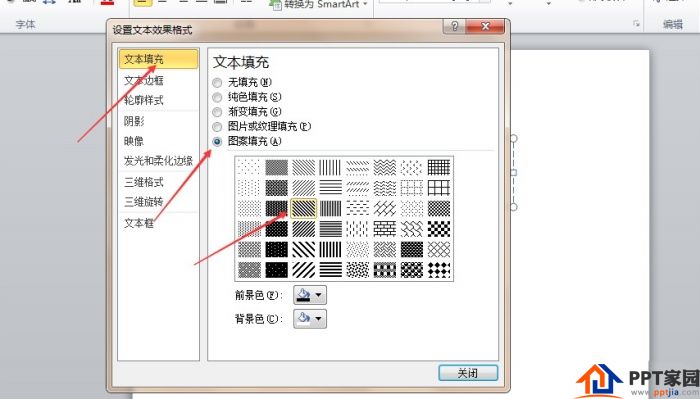Expand 转换为 SmartArt dropdown
Screen dimensions: 700x399
point(365,4)
